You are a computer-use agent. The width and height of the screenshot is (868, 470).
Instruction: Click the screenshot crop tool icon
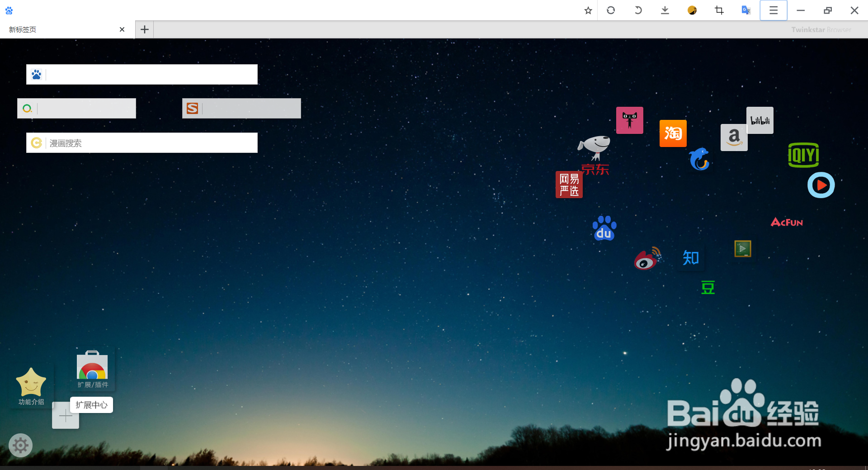pyautogui.click(x=719, y=10)
